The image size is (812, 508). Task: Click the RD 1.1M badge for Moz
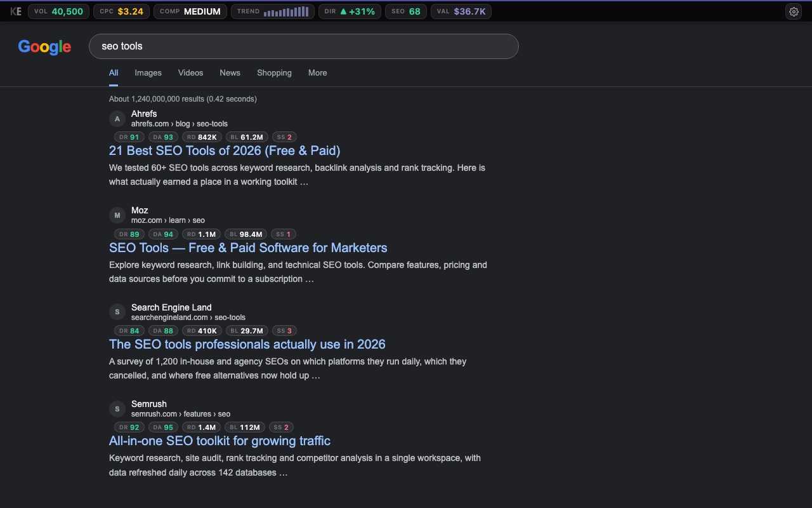click(202, 234)
